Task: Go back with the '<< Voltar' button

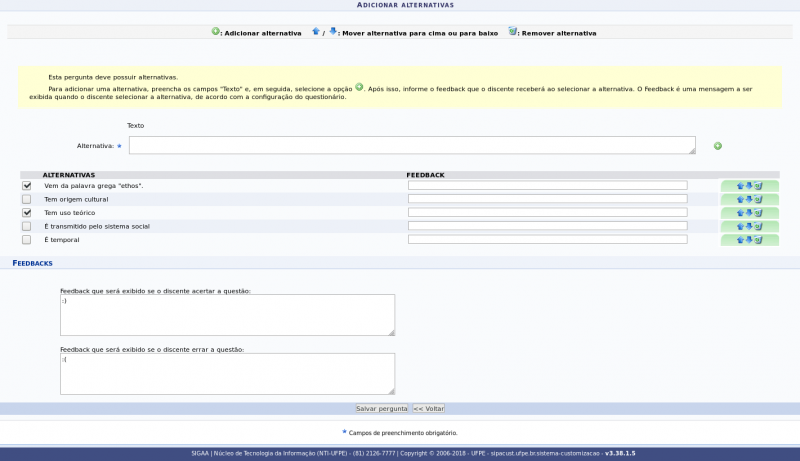Action: tap(429, 408)
